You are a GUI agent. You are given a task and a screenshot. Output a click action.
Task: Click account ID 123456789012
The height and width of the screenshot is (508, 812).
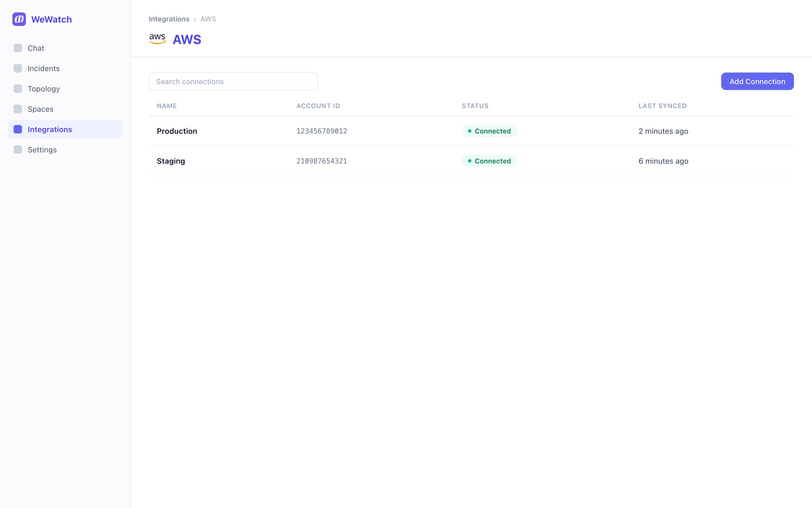321,131
